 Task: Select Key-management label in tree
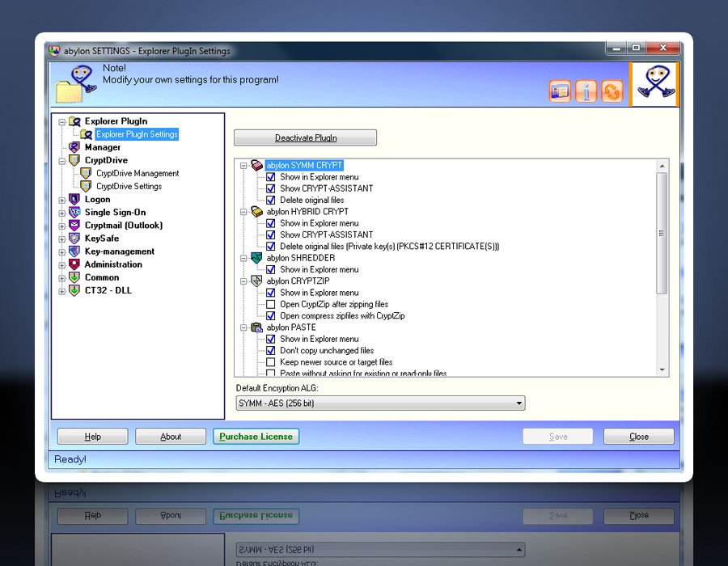pos(120,251)
